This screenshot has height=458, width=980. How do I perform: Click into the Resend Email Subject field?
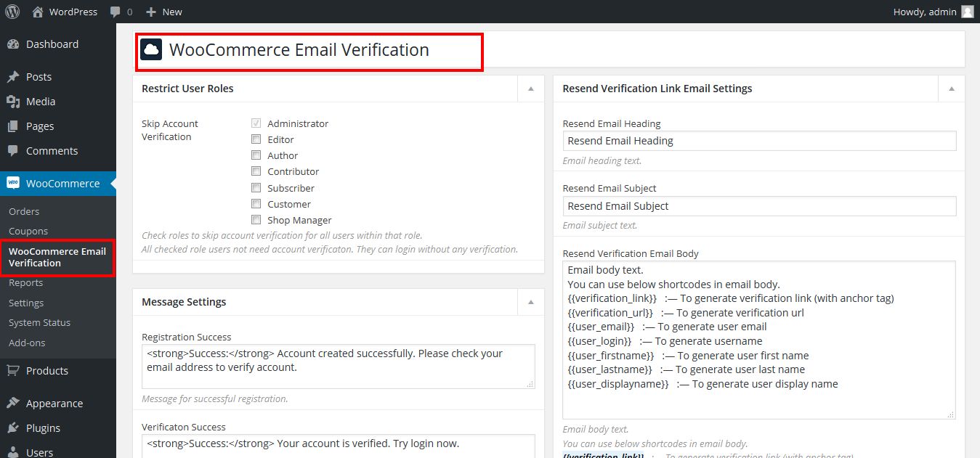(759, 206)
